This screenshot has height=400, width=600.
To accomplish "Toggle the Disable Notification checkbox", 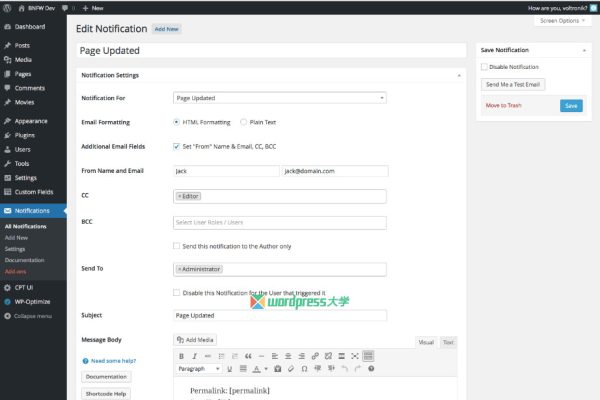I will [x=485, y=67].
